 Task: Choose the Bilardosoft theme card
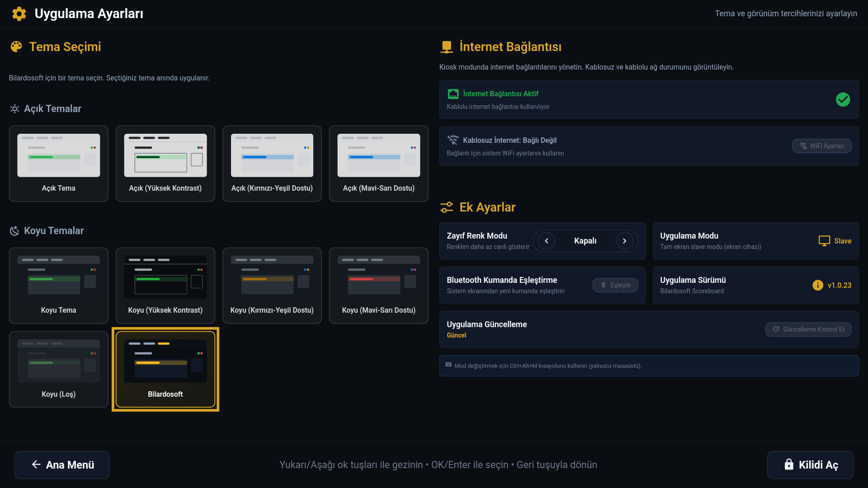pyautogui.click(x=165, y=369)
